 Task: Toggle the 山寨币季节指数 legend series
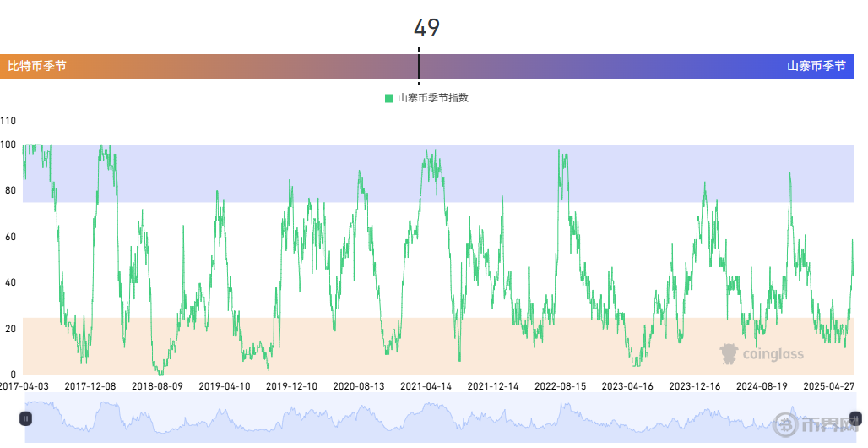pos(432,98)
